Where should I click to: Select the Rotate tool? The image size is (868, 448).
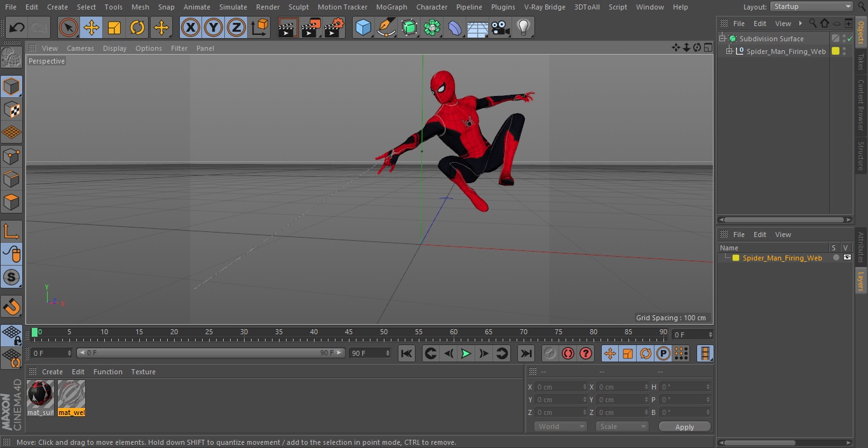pyautogui.click(x=137, y=28)
